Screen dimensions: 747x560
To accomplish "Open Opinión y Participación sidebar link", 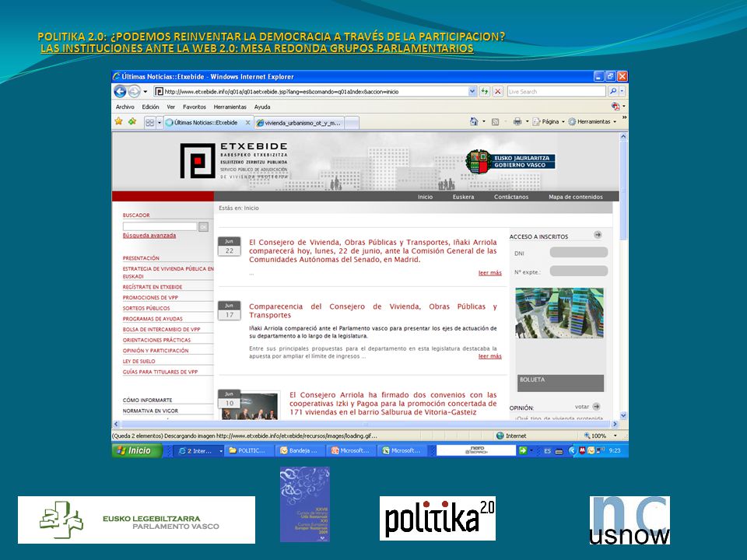I will (156, 351).
